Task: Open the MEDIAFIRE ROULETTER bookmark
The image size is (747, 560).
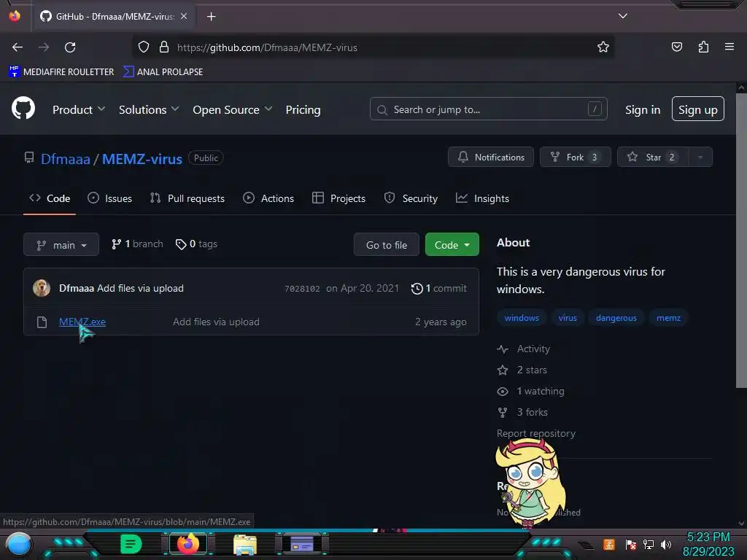Action: tap(61, 72)
